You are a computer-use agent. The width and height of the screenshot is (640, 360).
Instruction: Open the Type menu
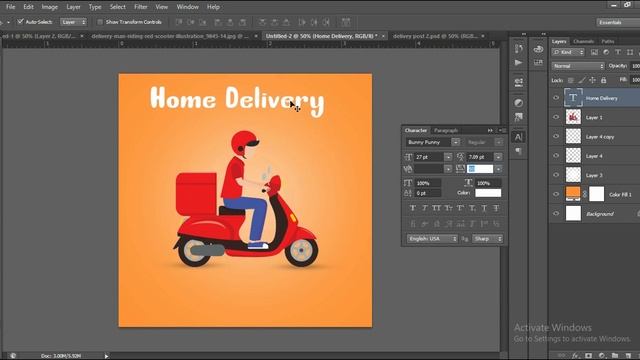pyautogui.click(x=95, y=7)
